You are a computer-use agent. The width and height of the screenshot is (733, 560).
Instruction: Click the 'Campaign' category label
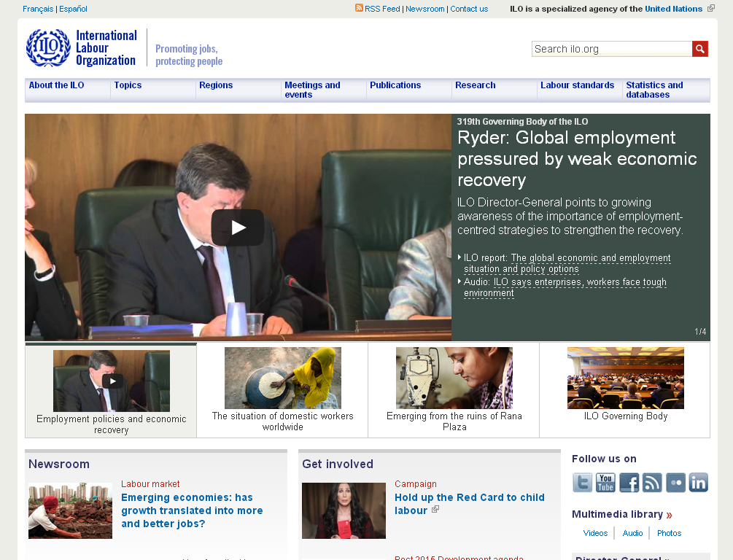pos(416,484)
